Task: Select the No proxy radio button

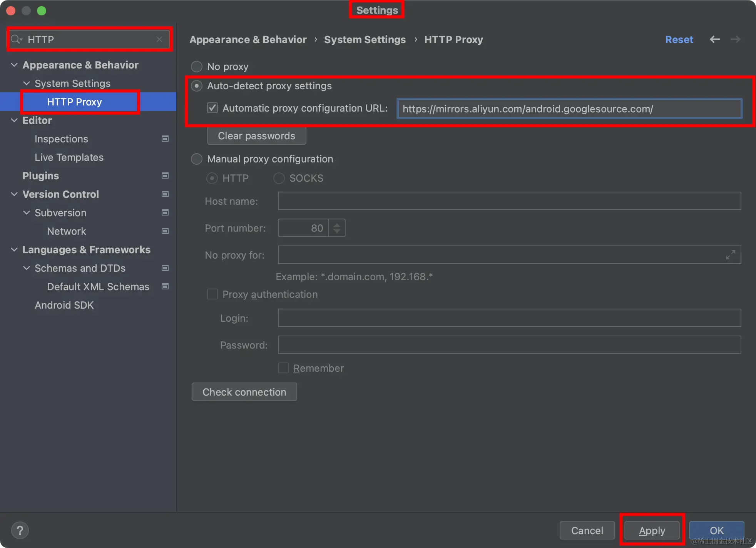Action: coord(197,67)
